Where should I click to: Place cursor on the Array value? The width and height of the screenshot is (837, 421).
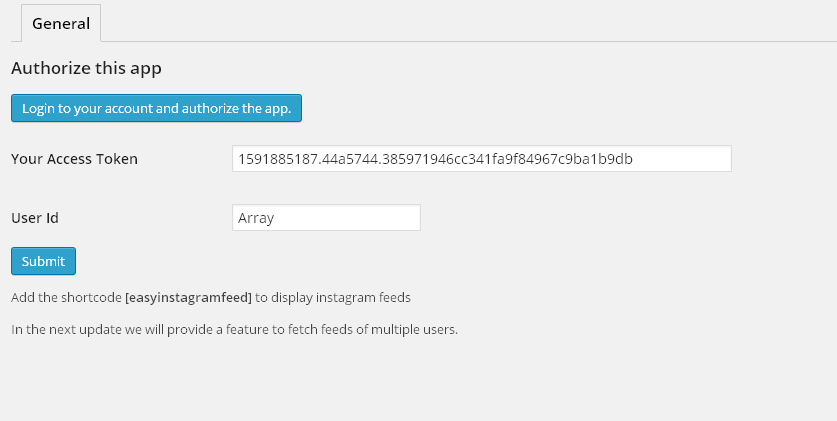tap(256, 218)
